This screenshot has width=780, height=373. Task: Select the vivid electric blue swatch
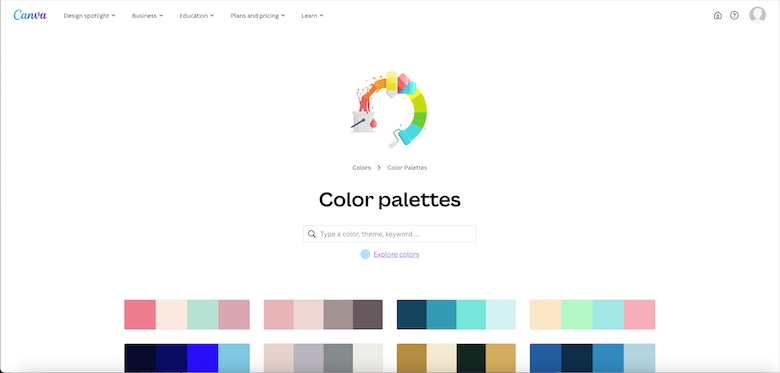203,358
